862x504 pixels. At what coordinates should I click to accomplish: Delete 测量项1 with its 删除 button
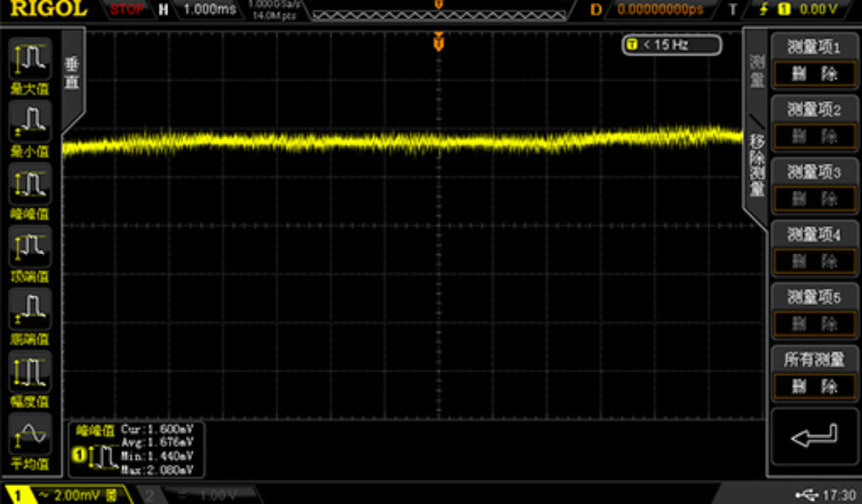click(x=814, y=73)
